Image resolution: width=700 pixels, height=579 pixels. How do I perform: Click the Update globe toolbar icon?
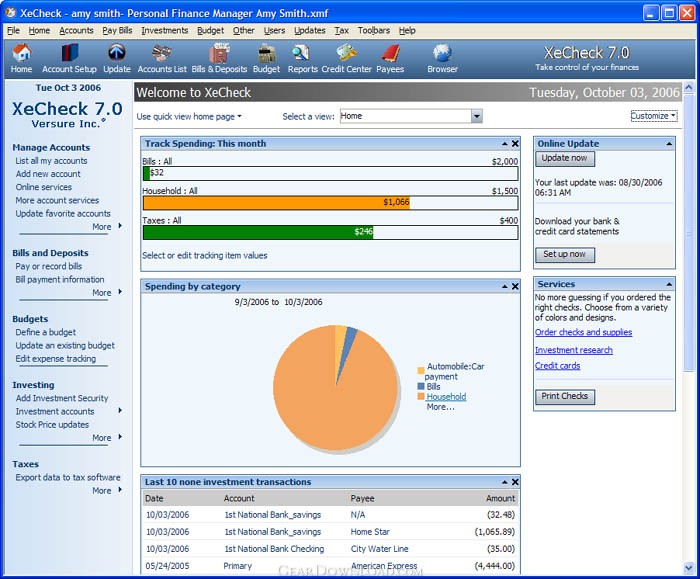point(117,58)
